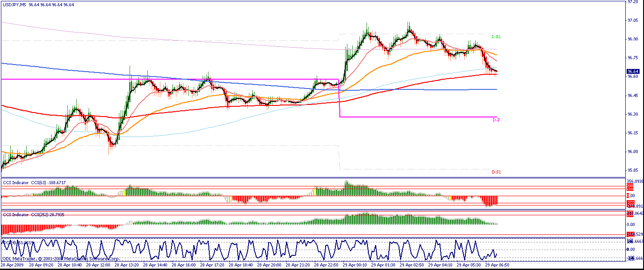Click the 96.90 price axis label
The height and width of the screenshot is (270, 644).
click(x=632, y=39)
